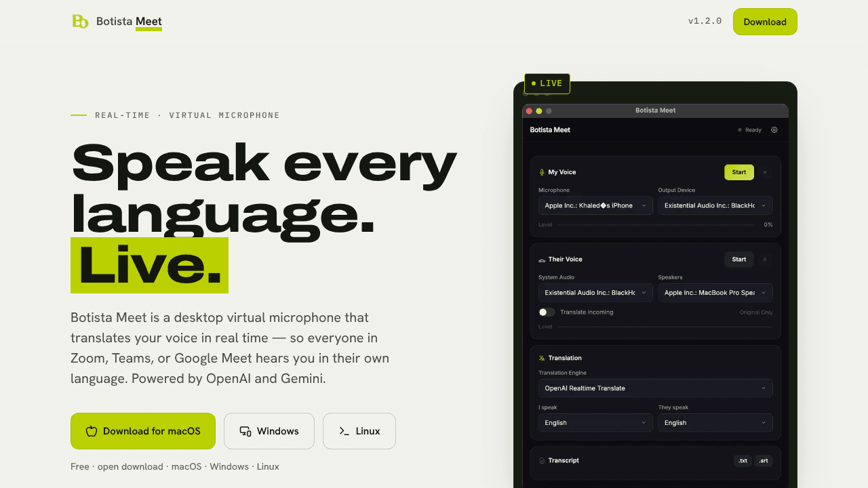
Task: Click the microphone icon beside My Voice
Action: [542, 172]
